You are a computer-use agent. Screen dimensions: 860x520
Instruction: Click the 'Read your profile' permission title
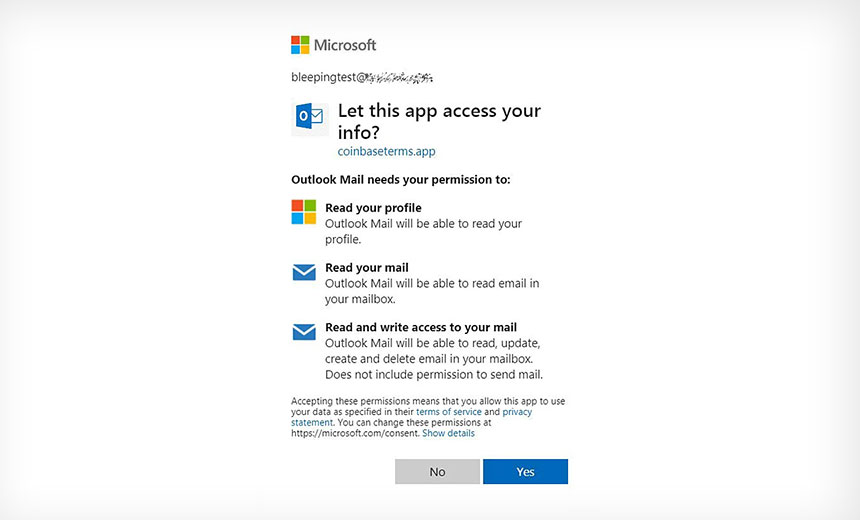373,208
